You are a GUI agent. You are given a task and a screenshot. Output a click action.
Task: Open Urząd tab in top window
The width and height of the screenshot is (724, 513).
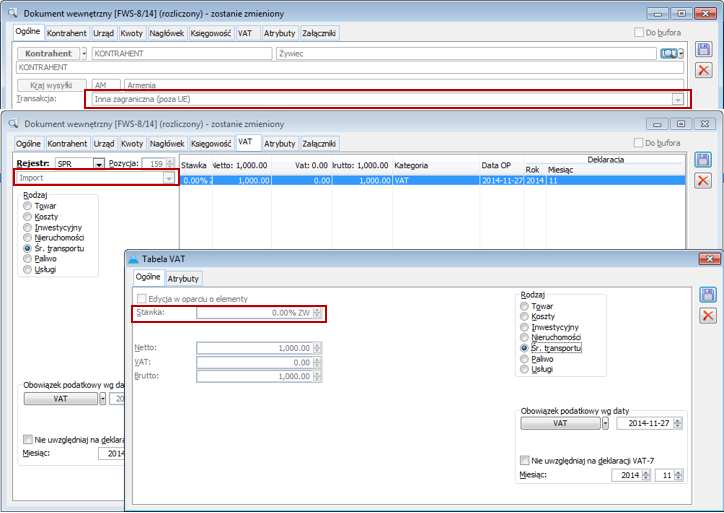103,33
